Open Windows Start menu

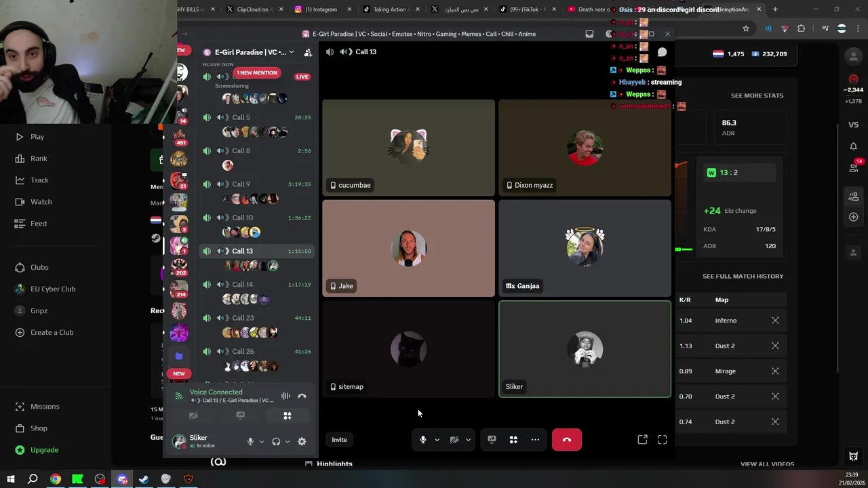click(x=10, y=479)
